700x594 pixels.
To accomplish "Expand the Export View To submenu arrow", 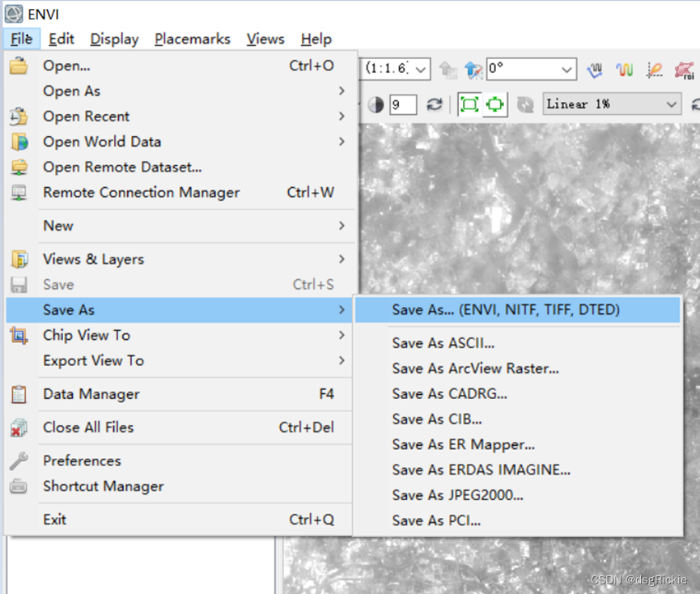I will point(342,361).
